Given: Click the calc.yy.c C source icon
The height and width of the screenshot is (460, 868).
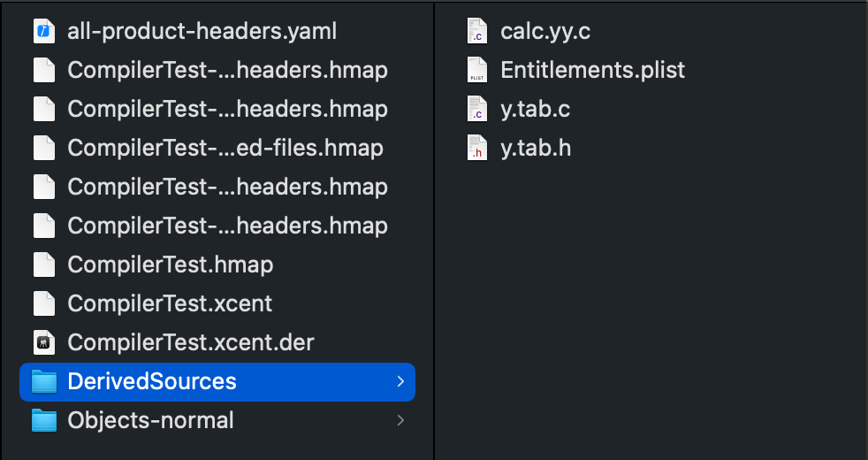Looking at the screenshot, I should (477, 31).
